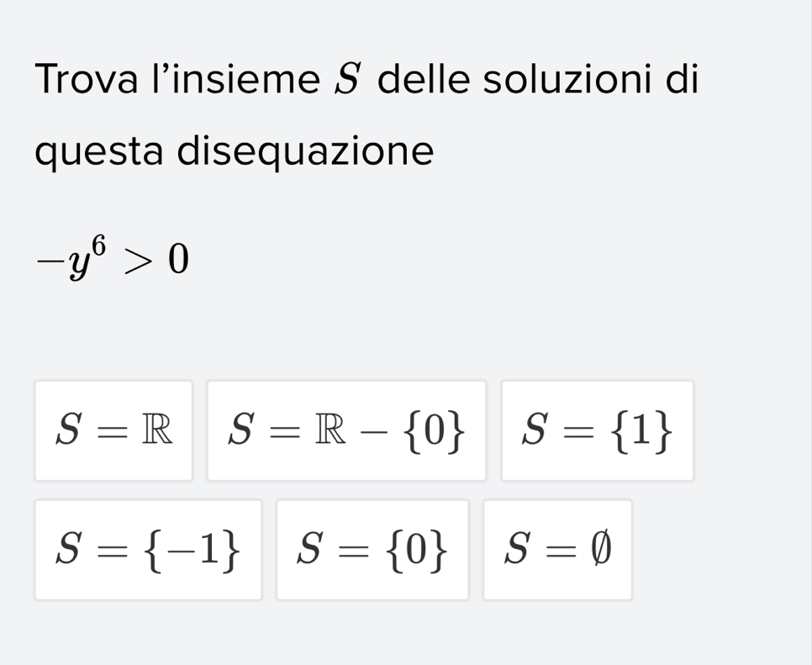Click the zero right of the inequality sign
The width and height of the screenshot is (812, 665).
[x=178, y=261]
